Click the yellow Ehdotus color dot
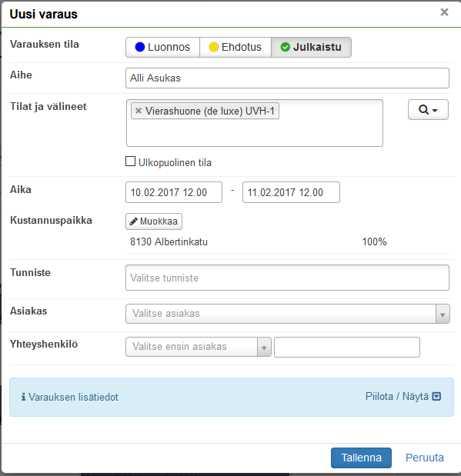This screenshot has height=476, width=461. (214, 47)
